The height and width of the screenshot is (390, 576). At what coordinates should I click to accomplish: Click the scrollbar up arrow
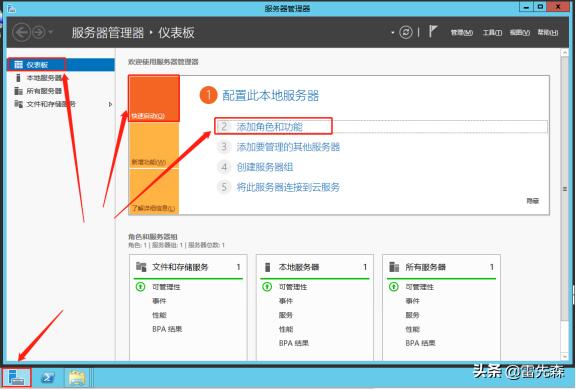[x=565, y=53]
